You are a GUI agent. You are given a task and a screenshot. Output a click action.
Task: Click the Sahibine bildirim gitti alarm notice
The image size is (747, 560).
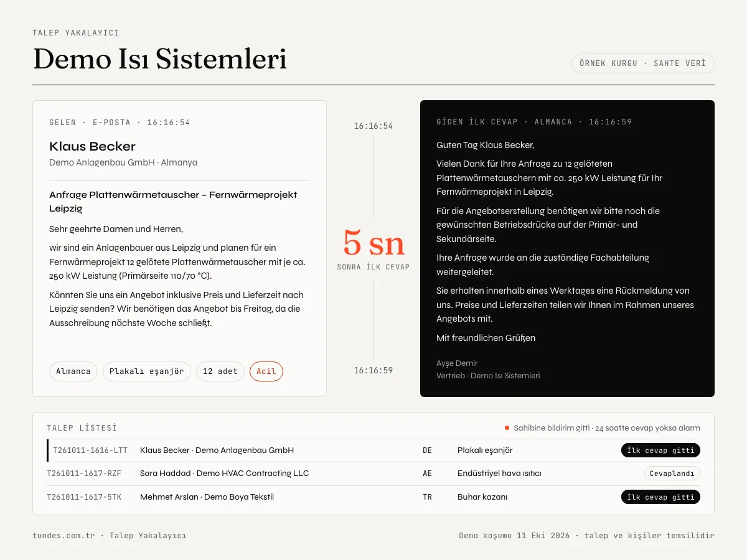pyautogui.click(x=603, y=428)
